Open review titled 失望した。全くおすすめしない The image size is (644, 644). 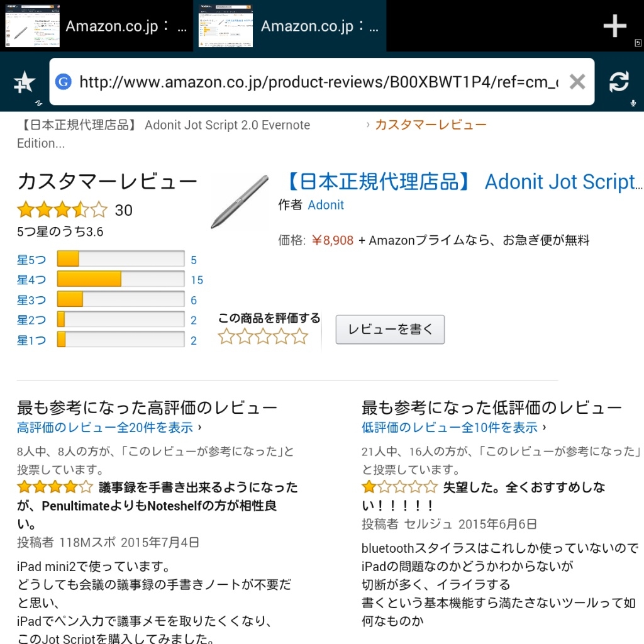(x=484, y=496)
